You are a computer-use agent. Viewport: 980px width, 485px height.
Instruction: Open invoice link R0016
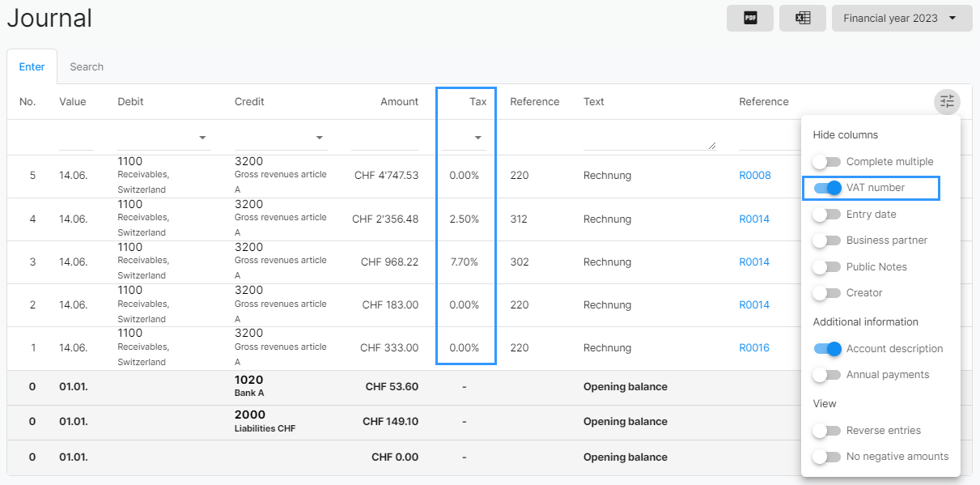pyautogui.click(x=754, y=348)
